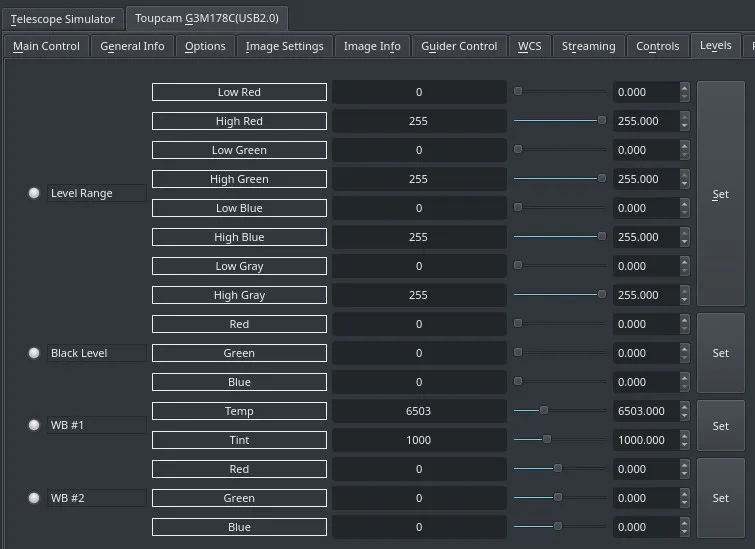Open the Controls tab
Viewport: 755px width, 549px height.
[x=657, y=46]
